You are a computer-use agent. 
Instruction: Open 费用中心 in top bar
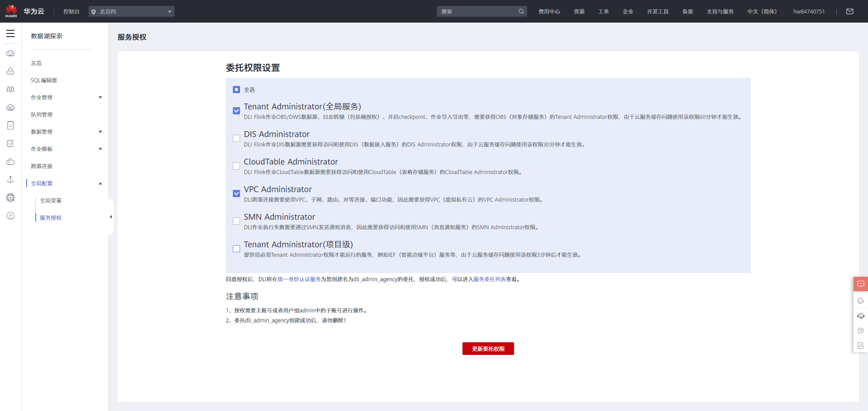point(549,12)
